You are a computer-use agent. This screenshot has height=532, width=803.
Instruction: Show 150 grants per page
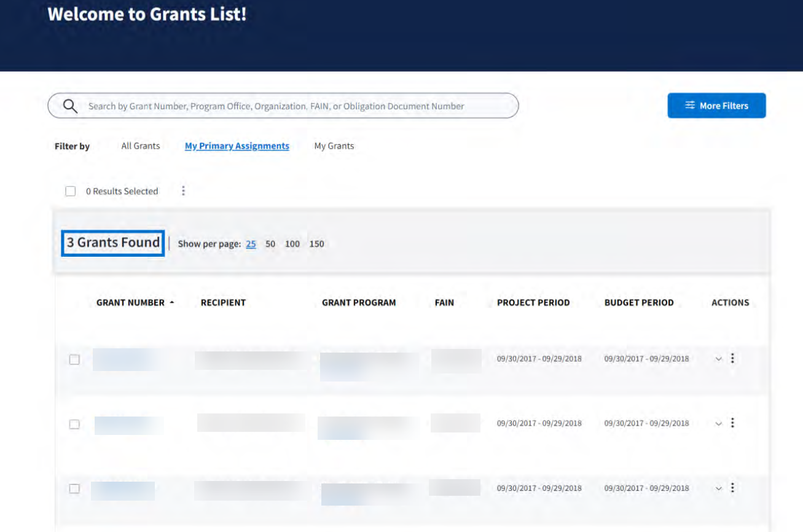[x=316, y=244]
